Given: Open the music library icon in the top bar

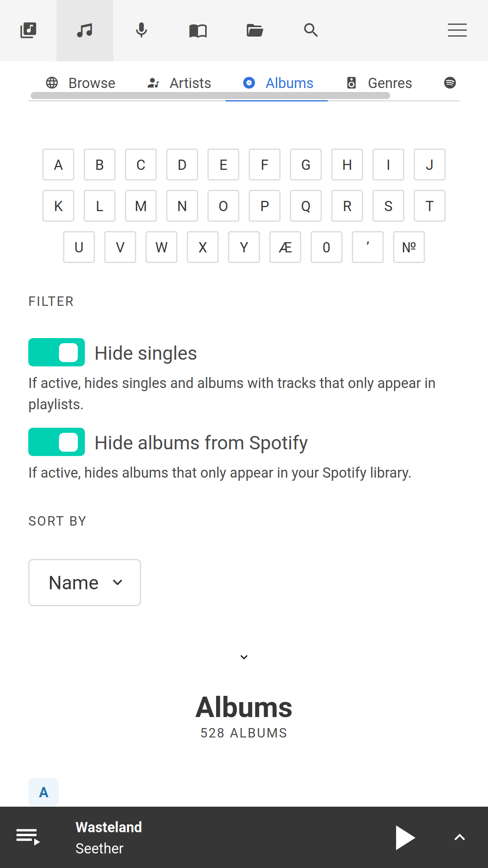Looking at the screenshot, I should tap(28, 30).
